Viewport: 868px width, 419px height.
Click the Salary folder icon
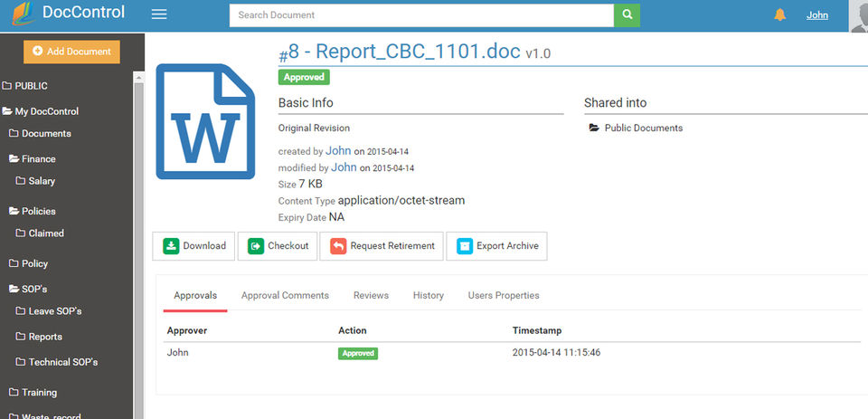coord(21,181)
